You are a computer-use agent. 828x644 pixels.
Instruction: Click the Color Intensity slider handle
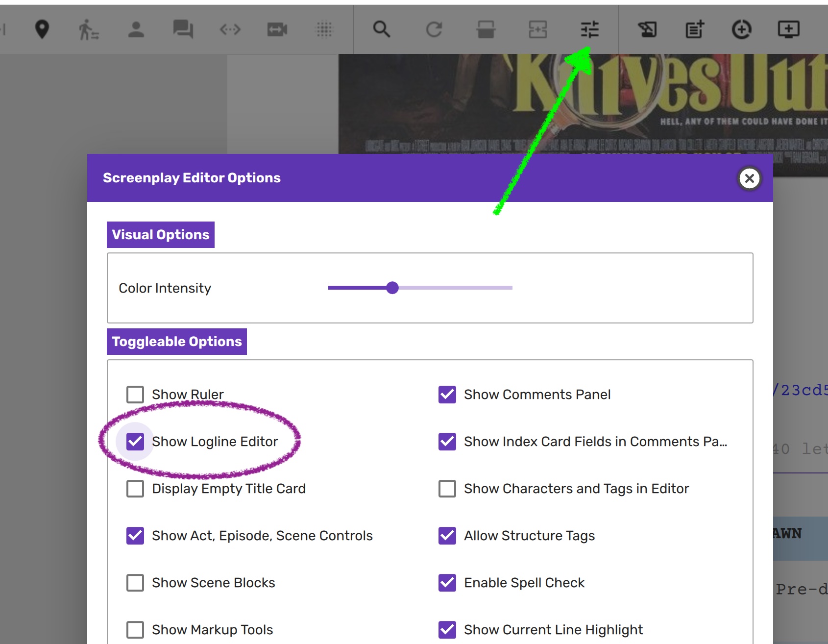(392, 288)
